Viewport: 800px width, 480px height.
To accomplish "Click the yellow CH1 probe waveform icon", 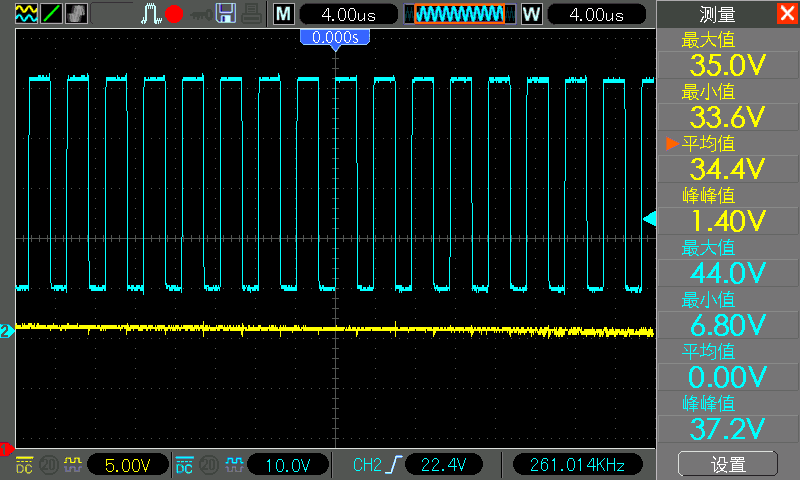I will coord(73,464).
